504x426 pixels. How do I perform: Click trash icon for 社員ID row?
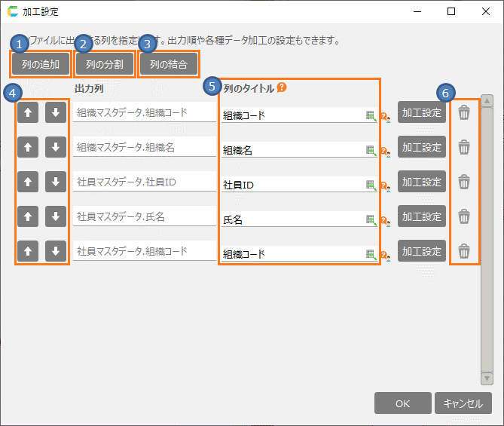[x=464, y=182]
